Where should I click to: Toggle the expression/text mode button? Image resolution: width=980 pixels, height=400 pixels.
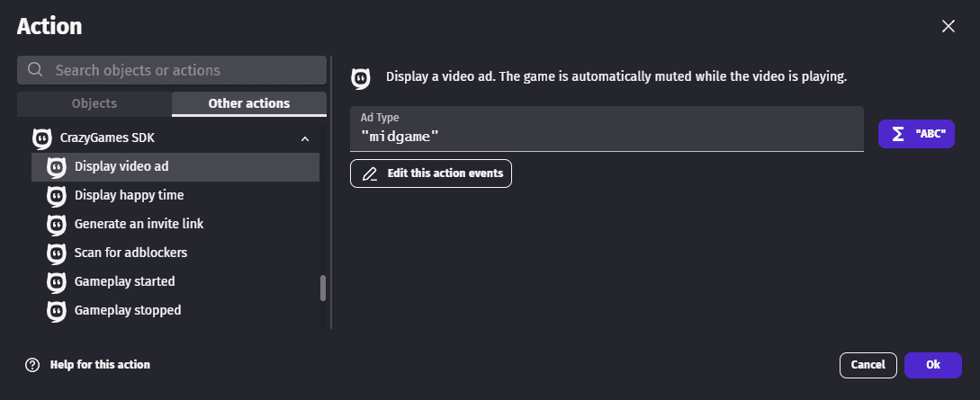tap(916, 134)
